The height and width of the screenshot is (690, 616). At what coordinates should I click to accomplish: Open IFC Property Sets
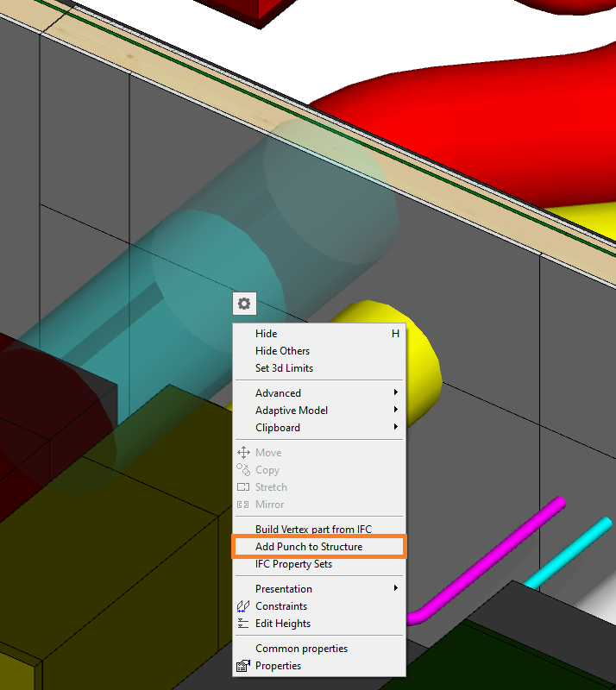[293, 564]
